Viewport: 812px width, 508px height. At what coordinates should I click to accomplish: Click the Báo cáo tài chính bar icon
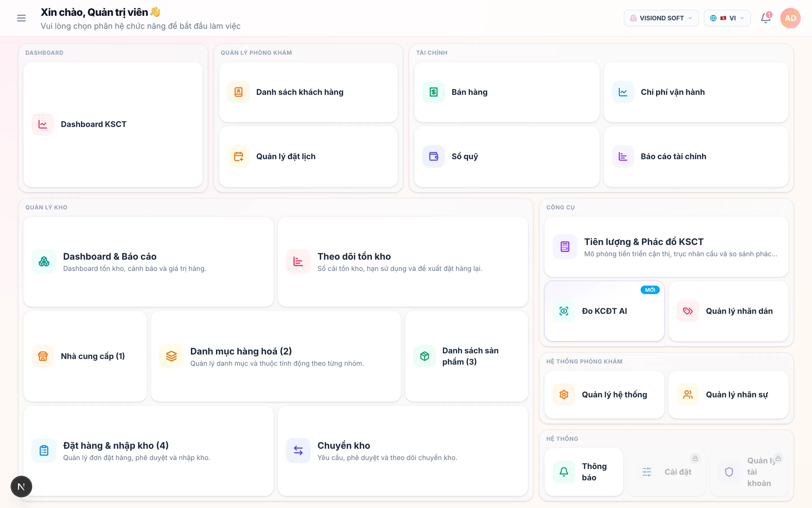[x=623, y=156]
